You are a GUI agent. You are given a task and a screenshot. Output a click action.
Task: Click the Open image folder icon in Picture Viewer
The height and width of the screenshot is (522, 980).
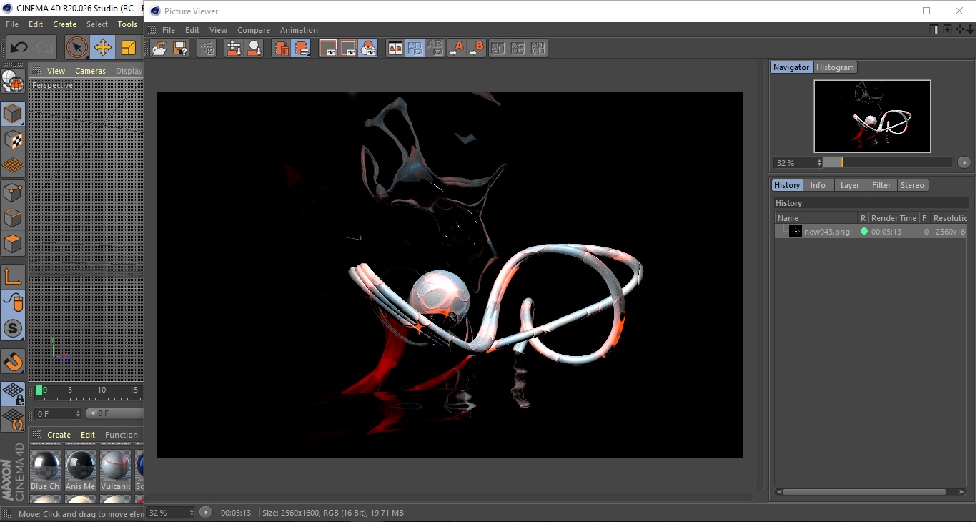coord(159,49)
